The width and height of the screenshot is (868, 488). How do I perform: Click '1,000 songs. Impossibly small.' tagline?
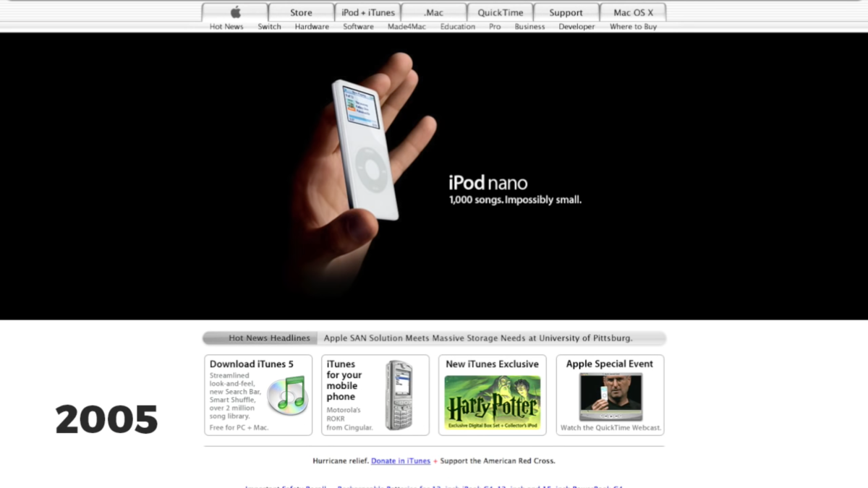click(x=515, y=200)
